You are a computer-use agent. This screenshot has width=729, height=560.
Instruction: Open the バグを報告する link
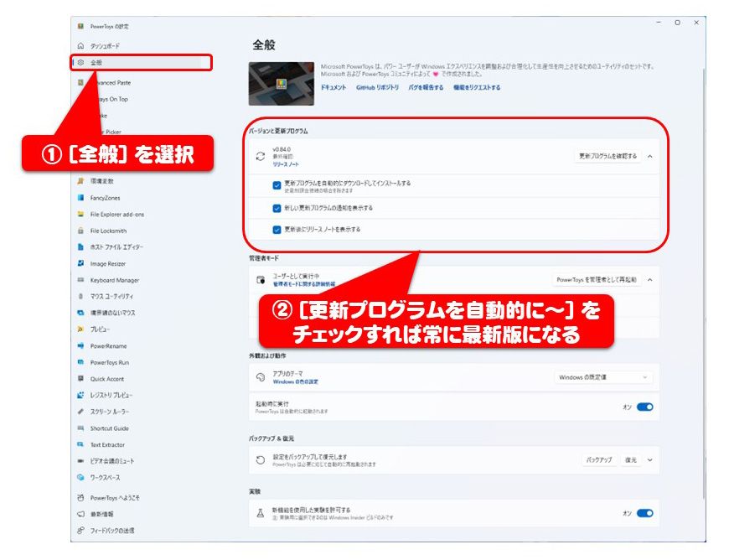(426, 87)
